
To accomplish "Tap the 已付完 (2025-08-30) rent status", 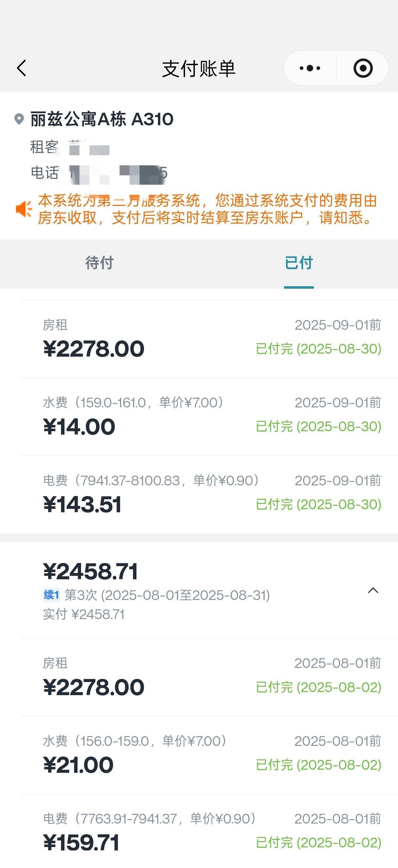I will [318, 349].
